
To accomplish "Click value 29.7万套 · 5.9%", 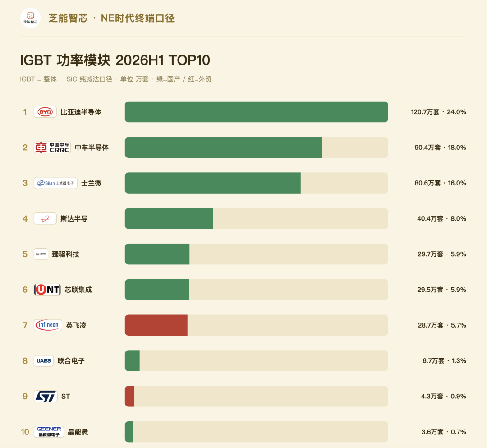I will (442, 254).
